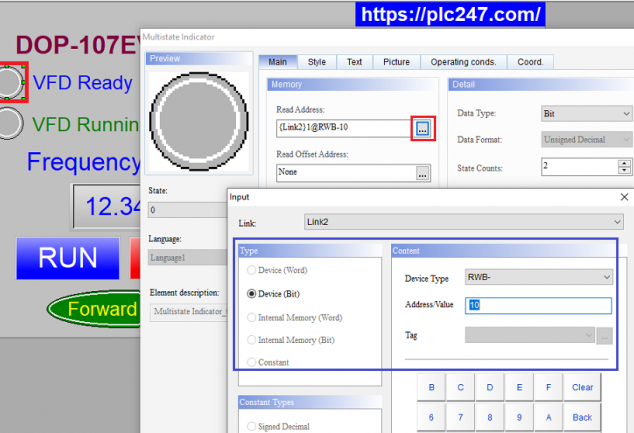The width and height of the screenshot is (634, 433).
Task: Open the Language1 dropdown
Action: [188, 258]
